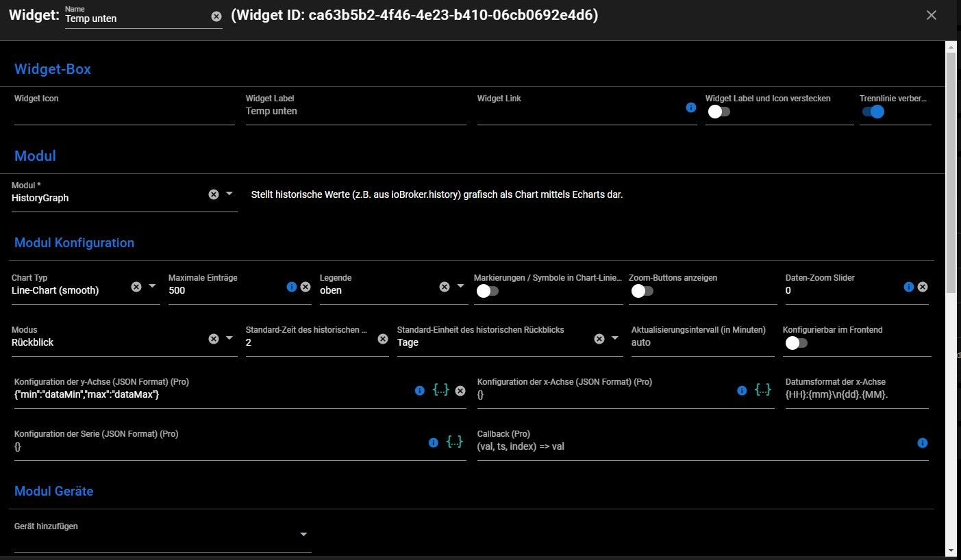The image size is (961, 560).
Task: Clear the Legende selection
Action: [445, 287]
